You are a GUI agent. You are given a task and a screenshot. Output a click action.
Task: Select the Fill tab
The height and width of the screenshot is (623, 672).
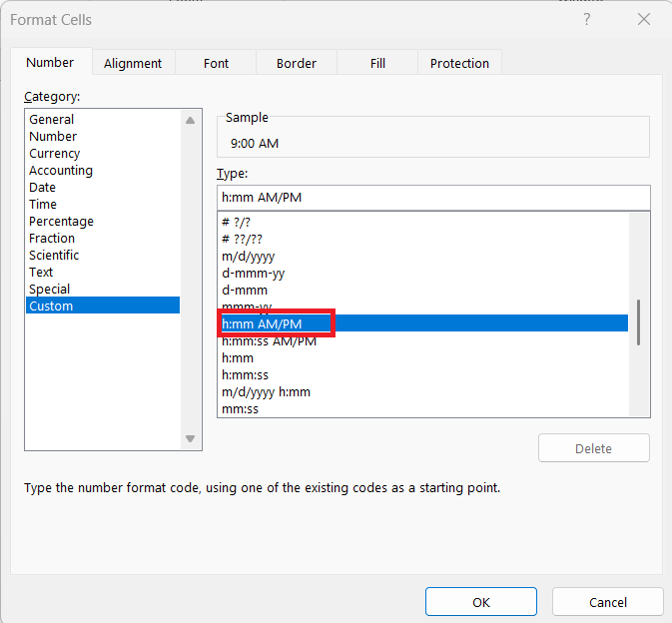pyautogui.click(x=377, y=64)
